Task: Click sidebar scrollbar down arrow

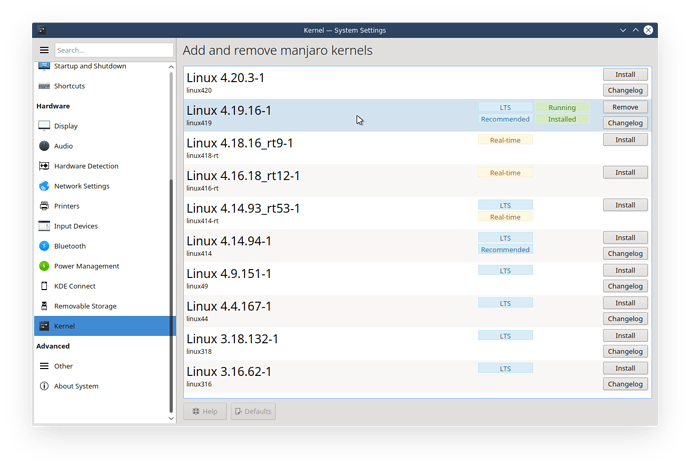Action: (x=171, y=418)
